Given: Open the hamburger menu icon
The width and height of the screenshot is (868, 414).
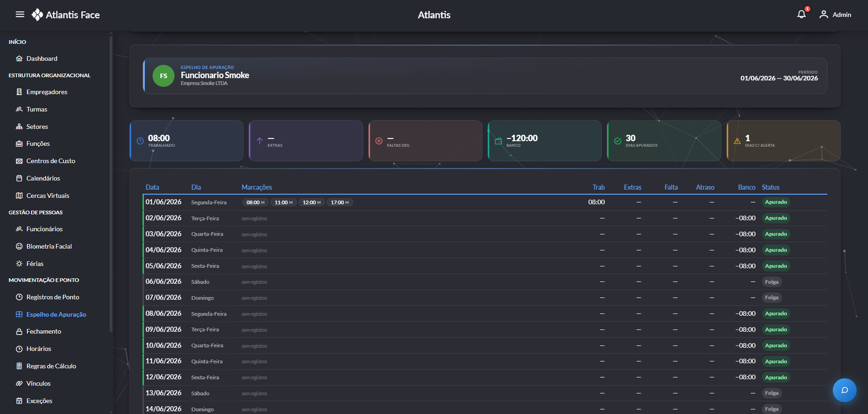Looking at the screenshot, I should coord(20,14).
